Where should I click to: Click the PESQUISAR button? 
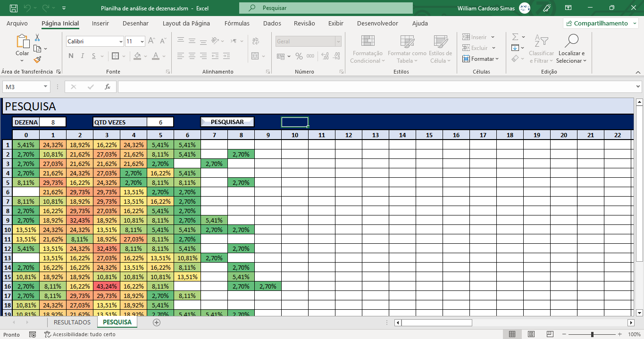pos(227,122)
